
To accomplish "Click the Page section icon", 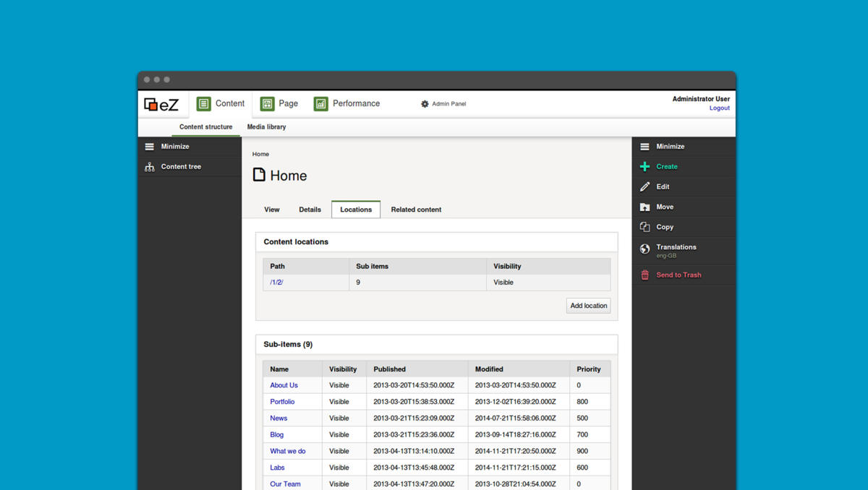I will pyautogui.click(x=267, y=103).
